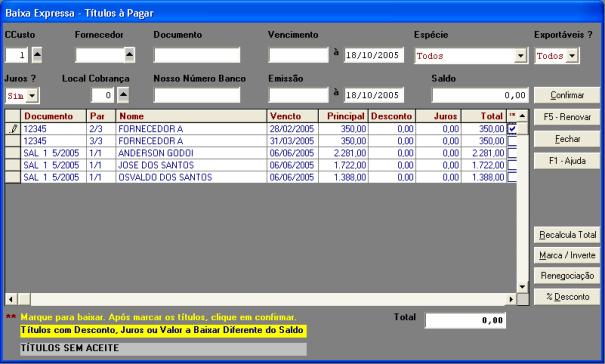
Task: Click the 1.388,00 Total cell
Action: (484, 177)
